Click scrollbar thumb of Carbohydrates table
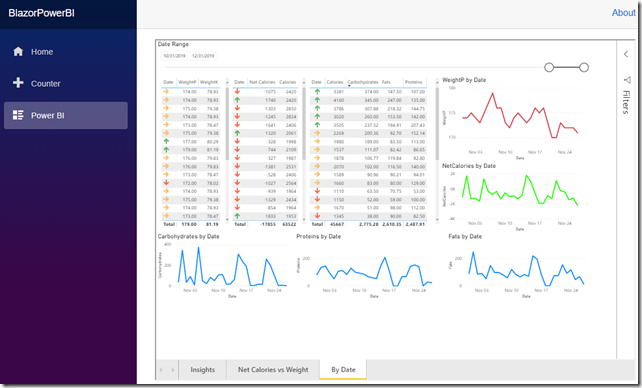This screenshot has height=388, width=642. point(437,123)
